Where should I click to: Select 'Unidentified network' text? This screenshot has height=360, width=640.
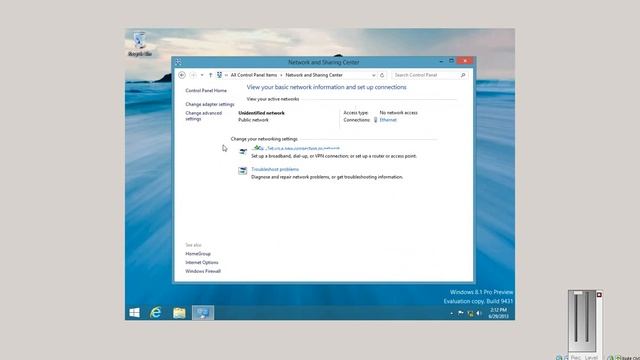point(261,113)
